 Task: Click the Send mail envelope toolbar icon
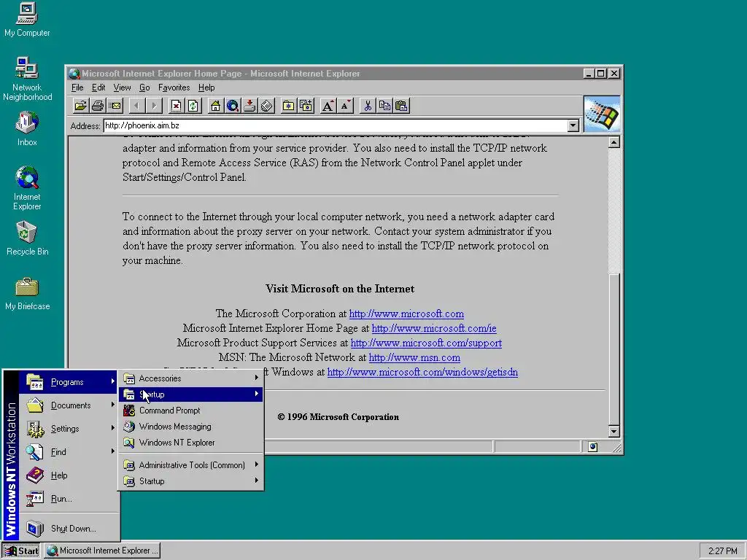tap(115, 106)
